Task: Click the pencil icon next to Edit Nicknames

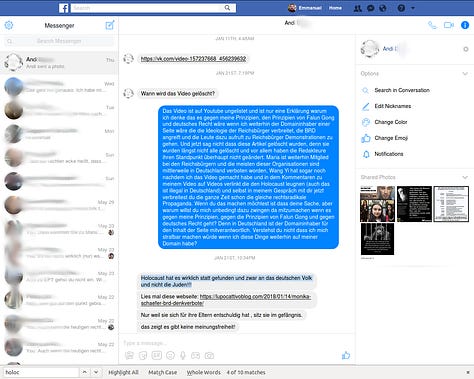Action: [x=366, y=106]
